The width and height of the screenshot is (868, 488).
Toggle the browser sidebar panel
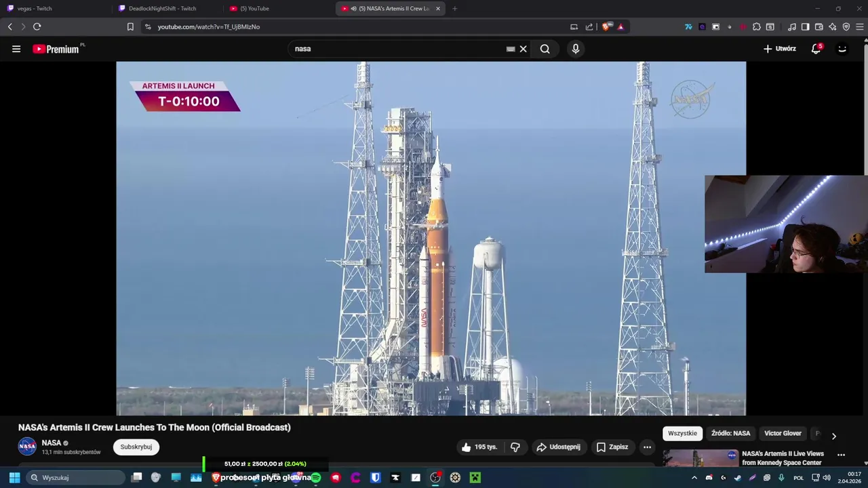pyautogui.click(x=806, y=27)
